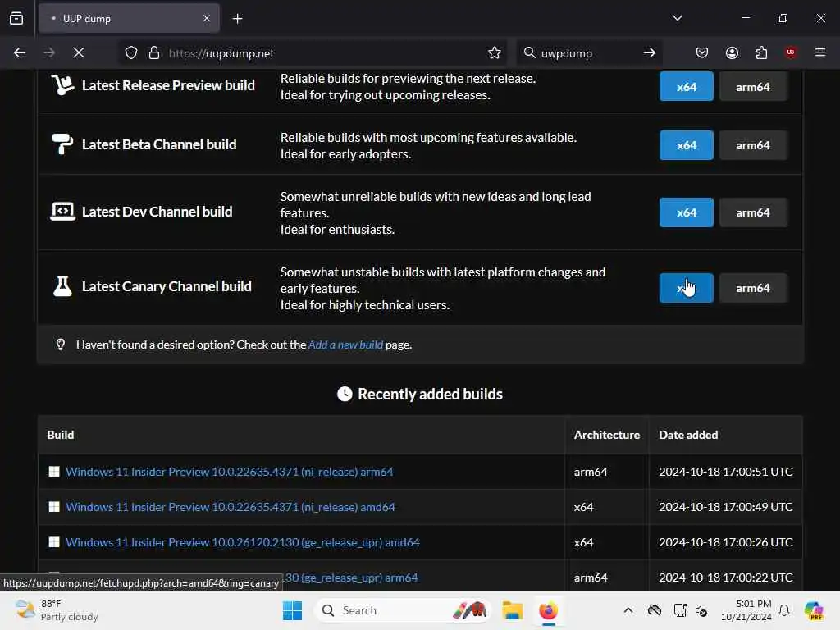Viewport: 840px width, 630px height.
Task: Click the taskbar Search box
Action: [404, 610]
